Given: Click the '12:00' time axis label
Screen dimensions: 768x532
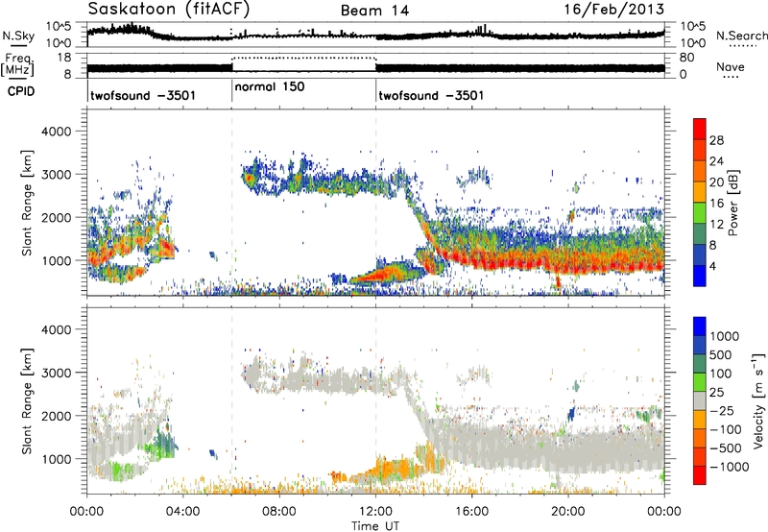Looking at the screenshot, I should click(375, 512).
